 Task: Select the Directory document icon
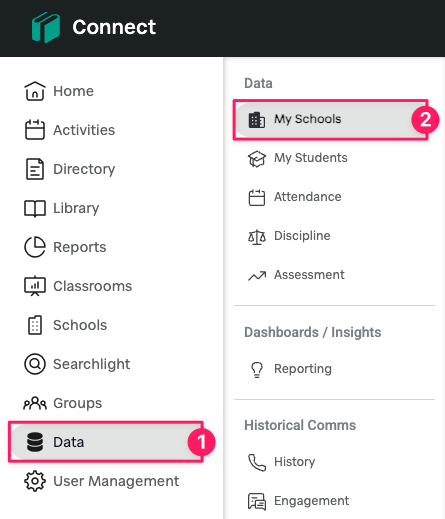(x=35, y=169)
